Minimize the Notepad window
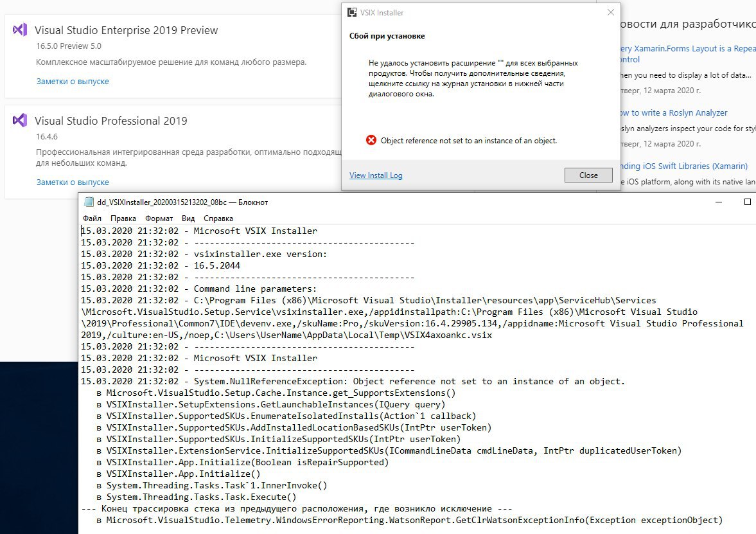Viewport: 756px width, 534px height. click(719, 202)
